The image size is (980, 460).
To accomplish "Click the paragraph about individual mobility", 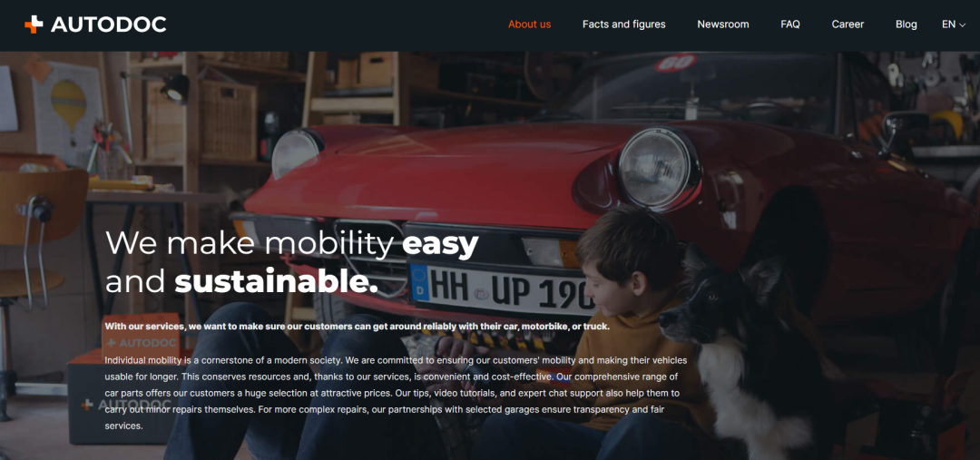I will tap(396, 393).
